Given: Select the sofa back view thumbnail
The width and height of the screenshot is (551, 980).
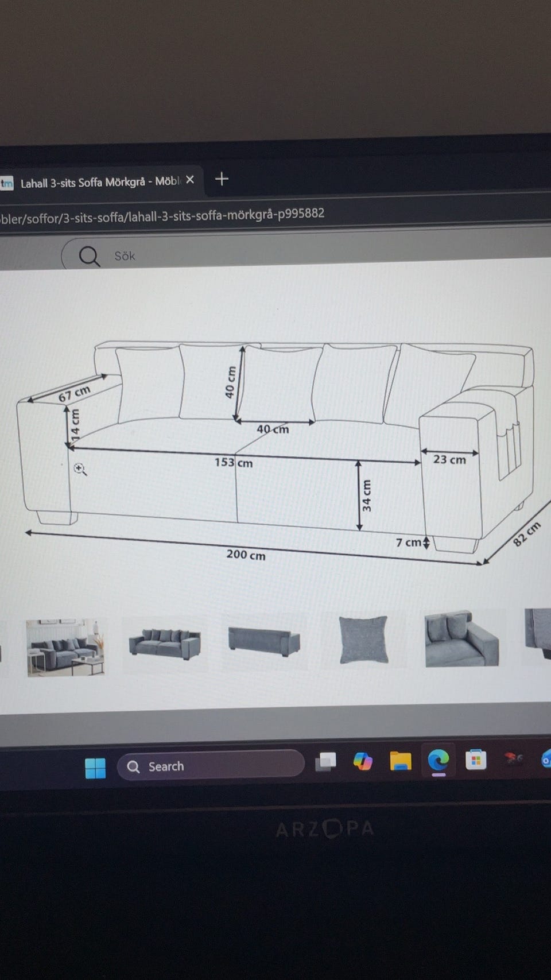Looking at the screenshot, I should pyautogui.click(x=265, y=640).
